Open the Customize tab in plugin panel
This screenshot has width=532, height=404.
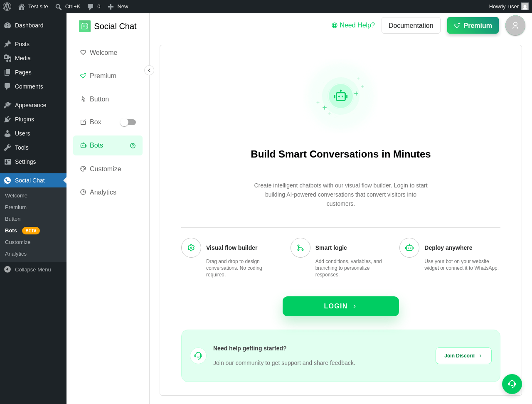pyautogui.click(x=108, y=169)
